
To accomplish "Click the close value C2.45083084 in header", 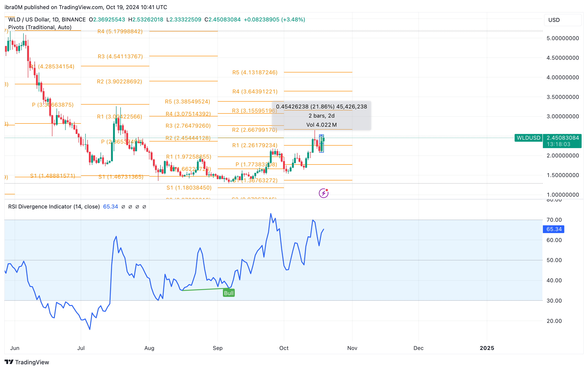I will pos(222,20).
